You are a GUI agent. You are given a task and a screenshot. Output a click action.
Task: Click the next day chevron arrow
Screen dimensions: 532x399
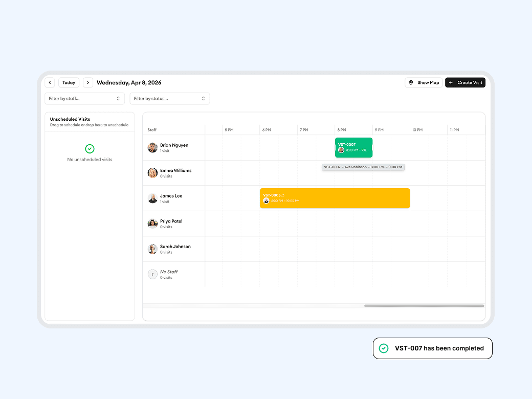click(88, 82)
